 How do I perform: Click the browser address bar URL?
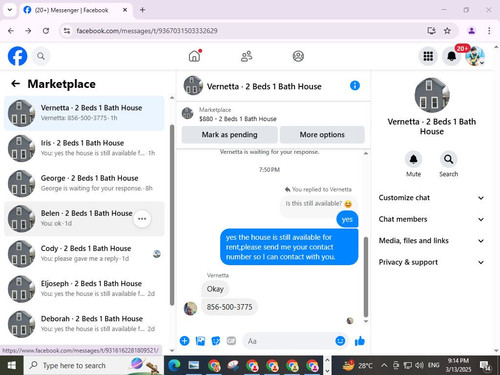(x=147, y=31)
